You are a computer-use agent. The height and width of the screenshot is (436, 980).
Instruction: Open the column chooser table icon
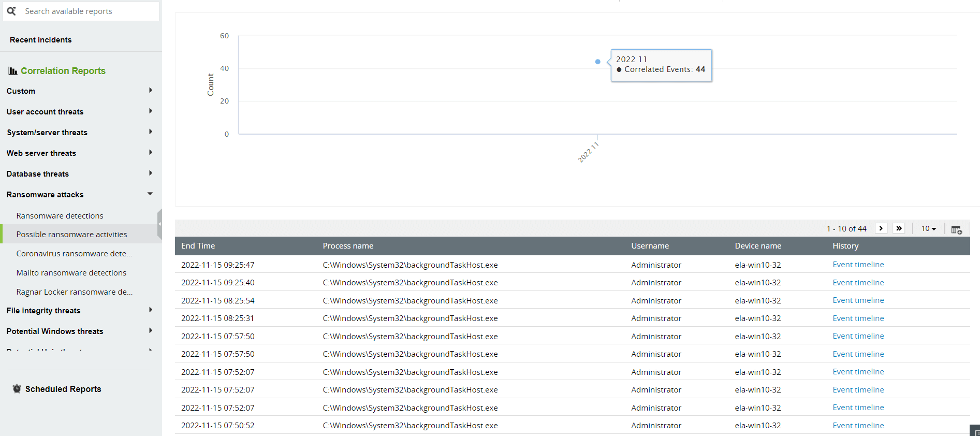(x=956, y=229)
